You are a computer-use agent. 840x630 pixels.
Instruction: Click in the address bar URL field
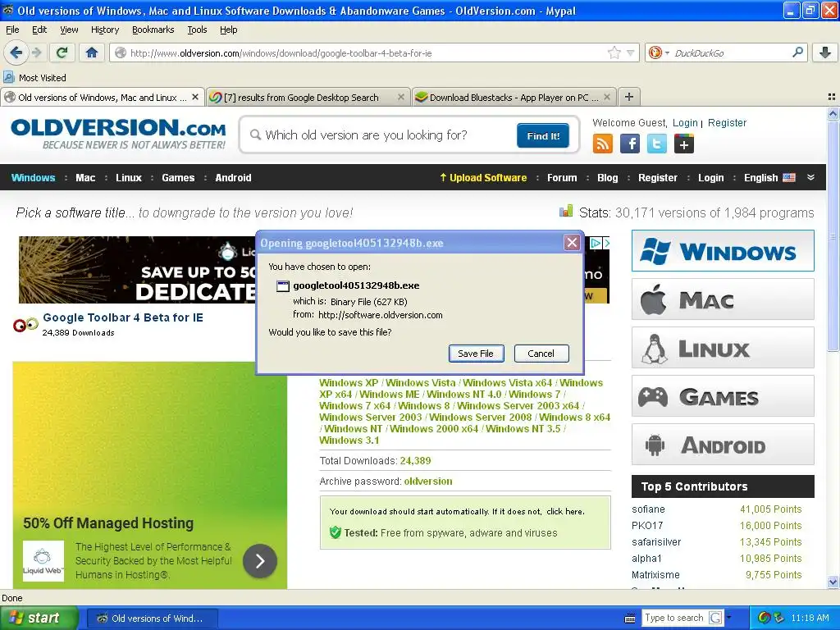click(x=364, y=53)
